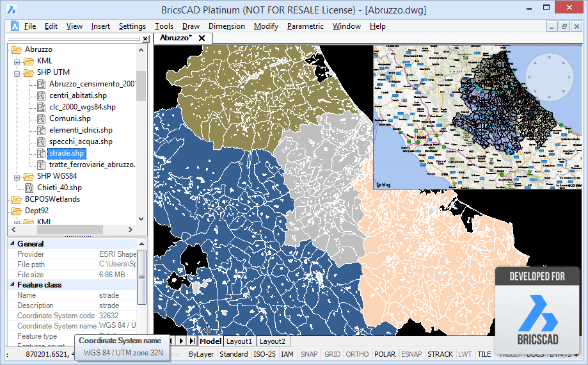Open the Draw menu
This screenshot has height=365, width=588.
click(x=191, y=26)
